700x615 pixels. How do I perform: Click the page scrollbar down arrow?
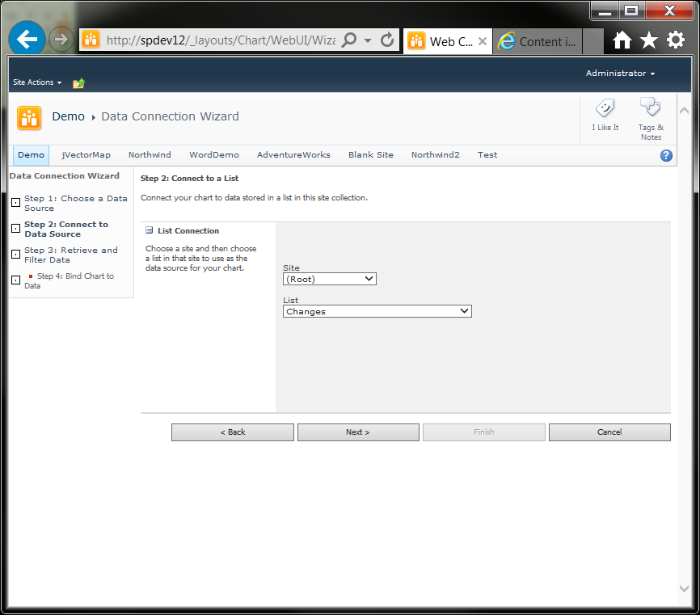click(x=684, y=588)
